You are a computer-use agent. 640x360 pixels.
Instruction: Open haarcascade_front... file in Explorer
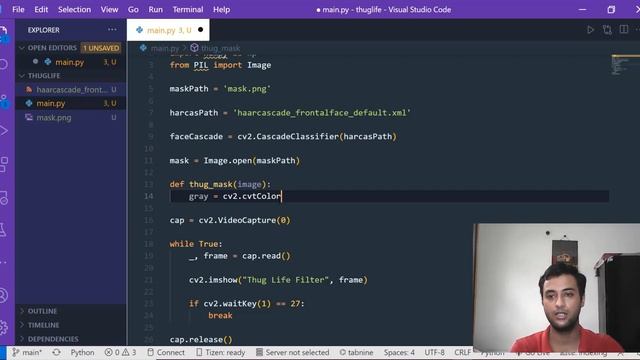(x=72, y=90)
